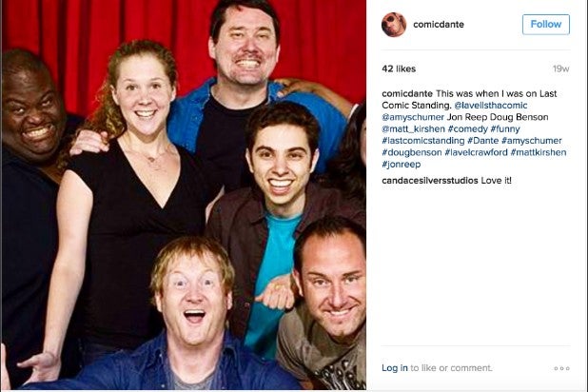This screenshot has width=588, height=392.
Task: Visit commenter candacesilversstudios profile
Action: point(430,181)
